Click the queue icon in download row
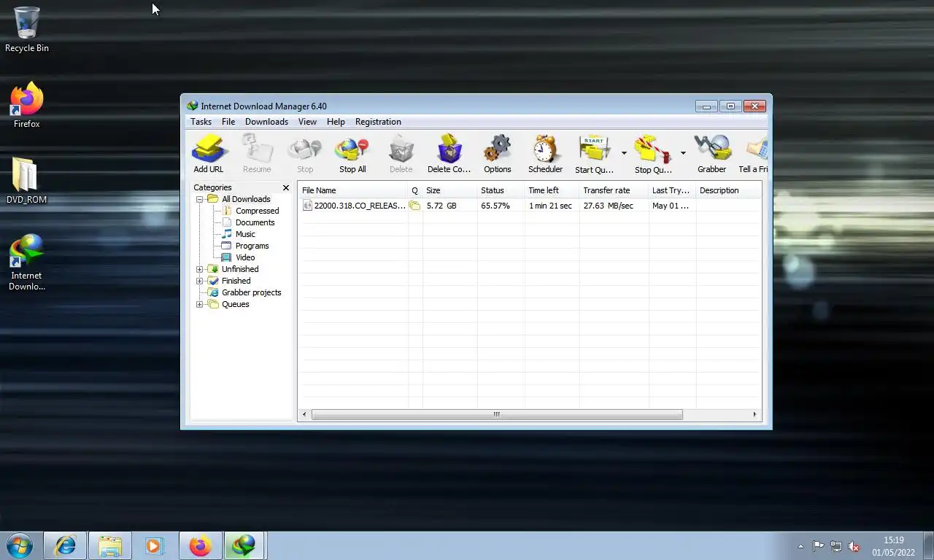The height and width of the screenshot is (560, 934). tap(414, 206)
